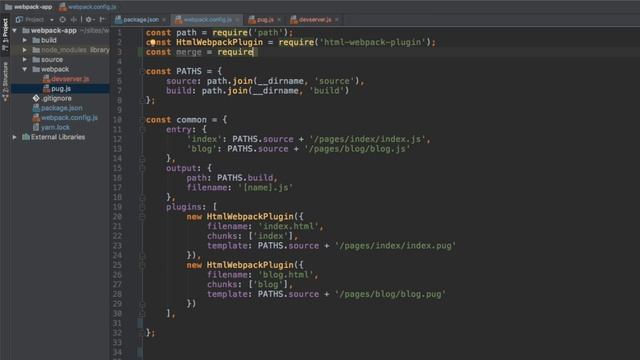Click the 'merge' variable on line 3
This screenshot has height=360, width=640.
[189, 52]
